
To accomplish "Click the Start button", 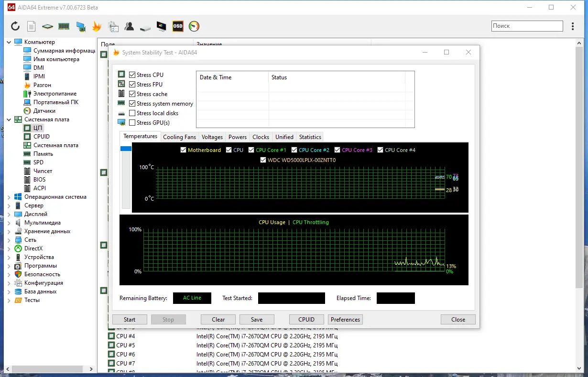I will click(x=130, y=320).
